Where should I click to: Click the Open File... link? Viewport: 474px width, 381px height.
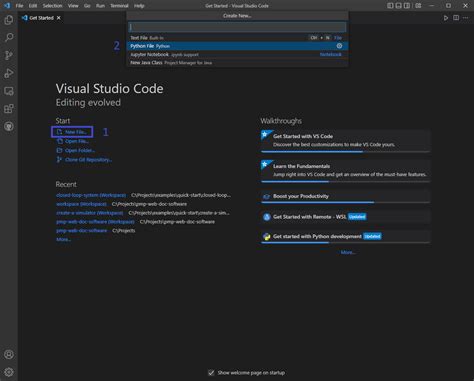pyautogui.click(x=73, y=141)
